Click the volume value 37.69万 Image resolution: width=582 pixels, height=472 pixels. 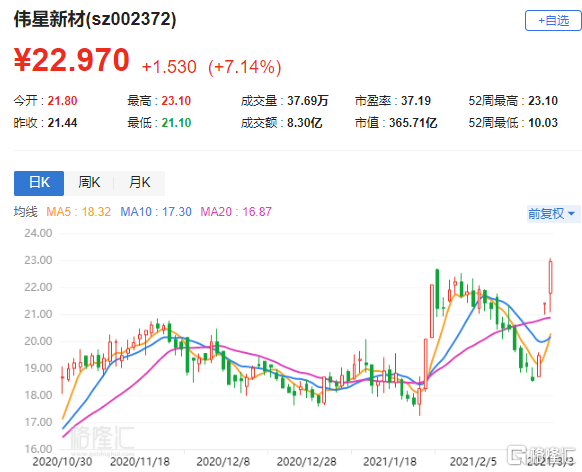point(308,101)
